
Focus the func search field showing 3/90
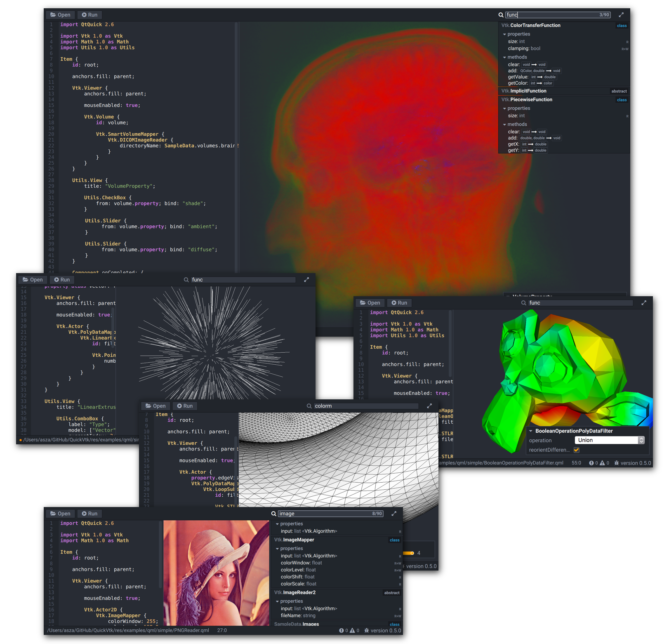tap(558, 15)
